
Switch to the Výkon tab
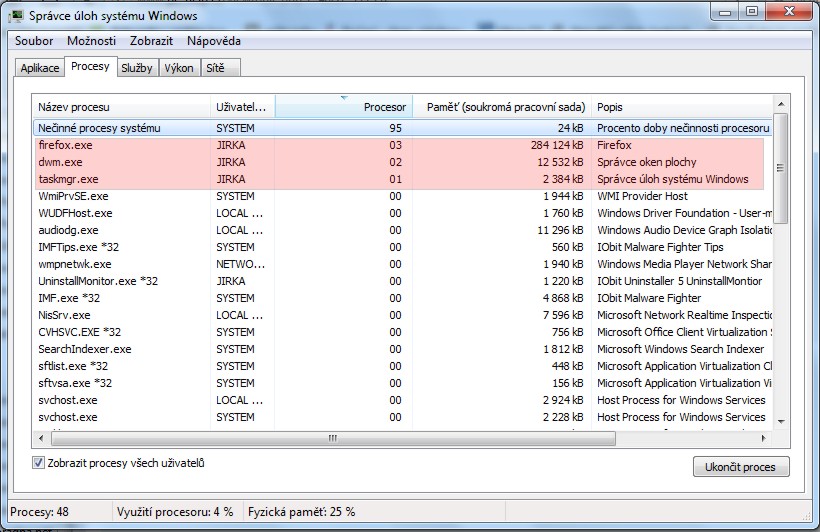click(179, 68)
